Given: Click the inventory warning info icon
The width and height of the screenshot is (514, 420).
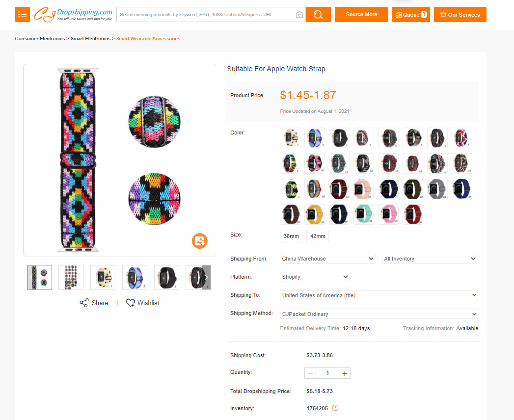Looking at the screenshot, I should [x=335, y=408].
